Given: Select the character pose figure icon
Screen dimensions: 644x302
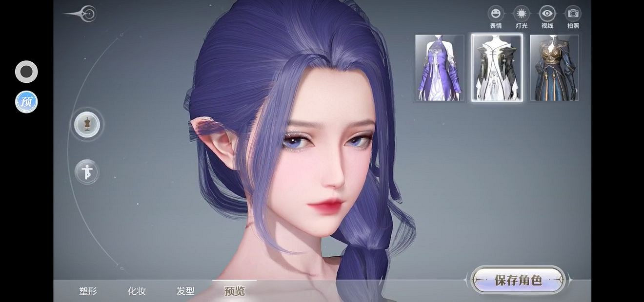Looking at the screenshot, I should 86,172.
